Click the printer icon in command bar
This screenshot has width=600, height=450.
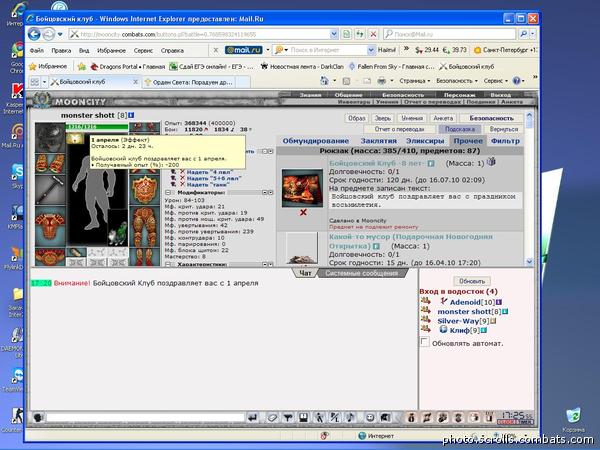(381, 81)
